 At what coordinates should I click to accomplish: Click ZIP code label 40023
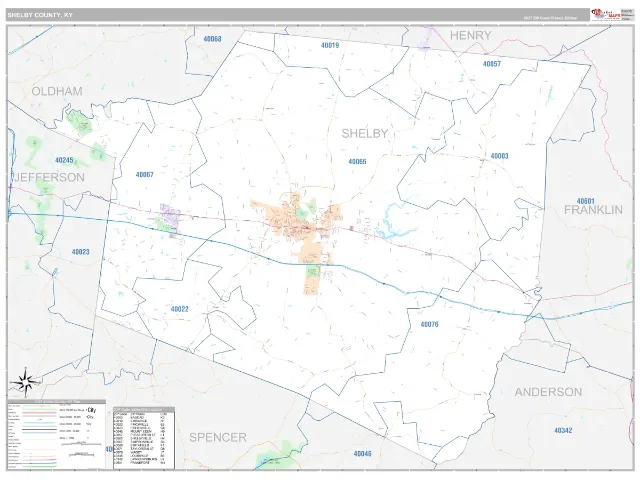[x=80, y=252]
